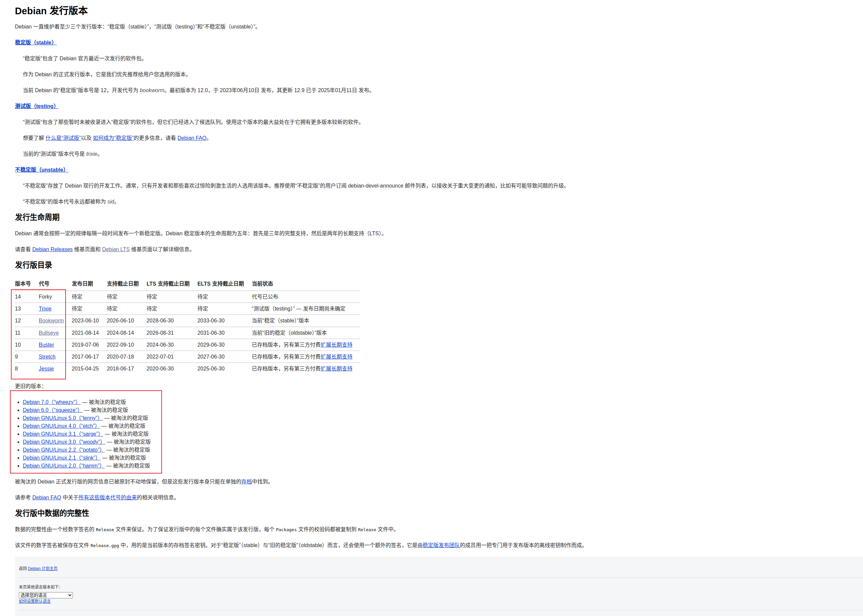863x616 pixels.
Task: Click the Bullseye codename link
Action: [49, 333]
